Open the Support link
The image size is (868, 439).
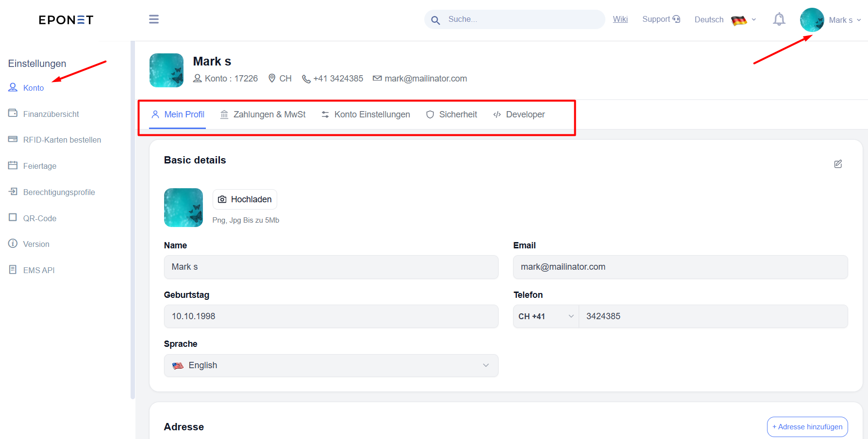(661, 19)
